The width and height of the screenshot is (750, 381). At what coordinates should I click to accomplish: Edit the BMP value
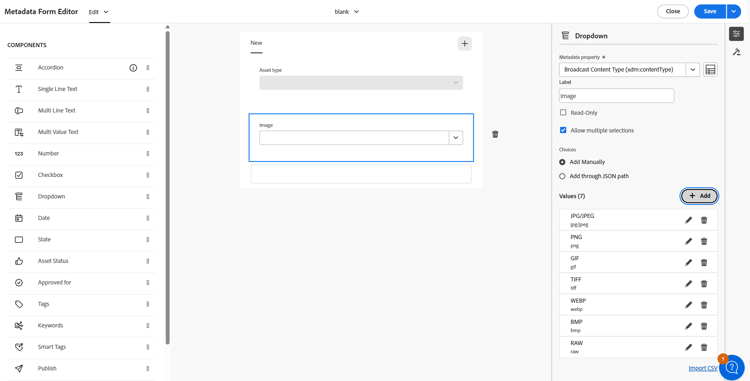coord(688,326)
